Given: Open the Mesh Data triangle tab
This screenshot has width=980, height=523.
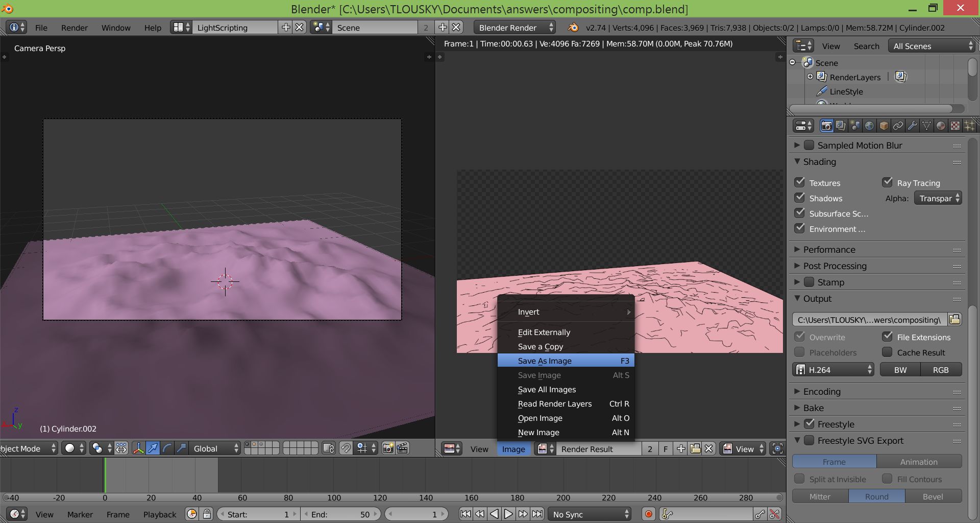Looking at the screenshot, I should [x=926, y=126].
